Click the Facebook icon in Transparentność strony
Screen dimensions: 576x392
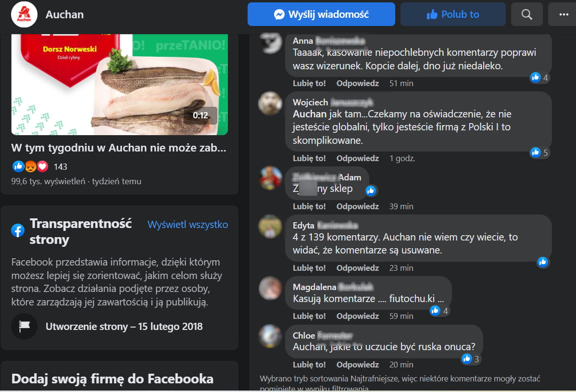(x=18, y=231)
